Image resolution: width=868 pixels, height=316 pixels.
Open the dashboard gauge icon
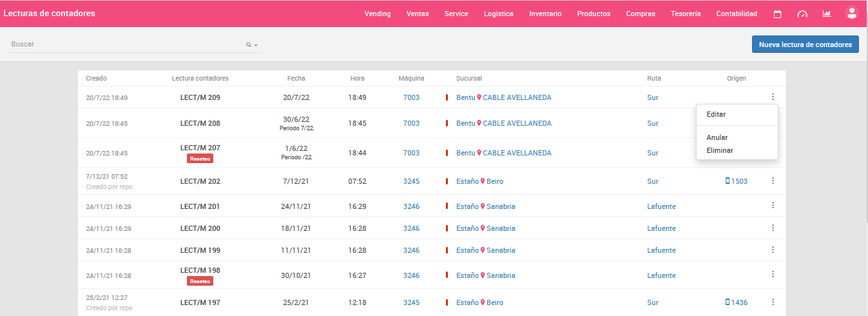[802, 14]
